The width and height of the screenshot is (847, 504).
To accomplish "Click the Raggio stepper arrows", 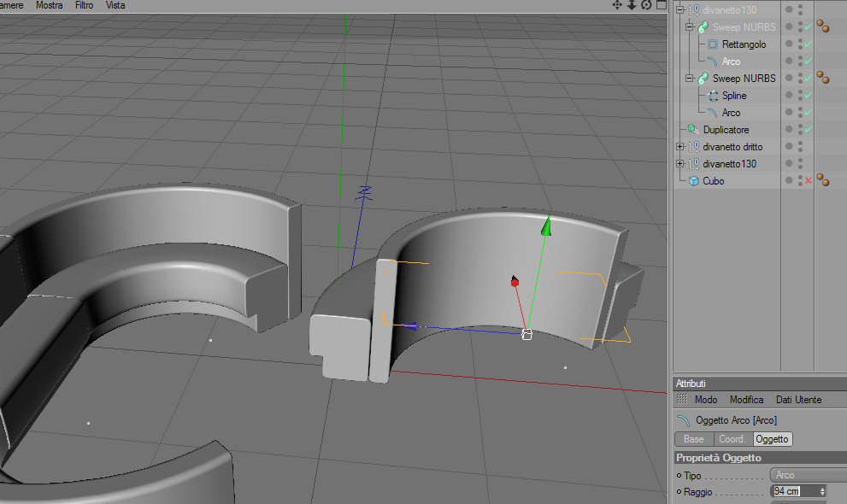I will pyautogui.click(x=822, y=491).
